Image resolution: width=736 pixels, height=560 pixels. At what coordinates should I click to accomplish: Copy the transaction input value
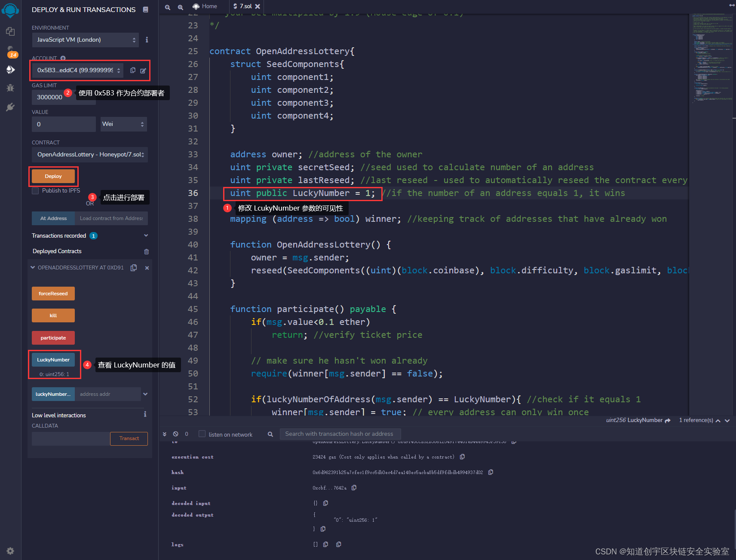pyautogui.click(x=354, y=488)
